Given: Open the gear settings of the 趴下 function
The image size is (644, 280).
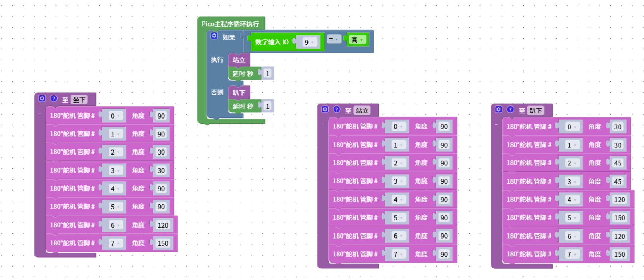Looking at the screenshot, I should click(499, 109).
